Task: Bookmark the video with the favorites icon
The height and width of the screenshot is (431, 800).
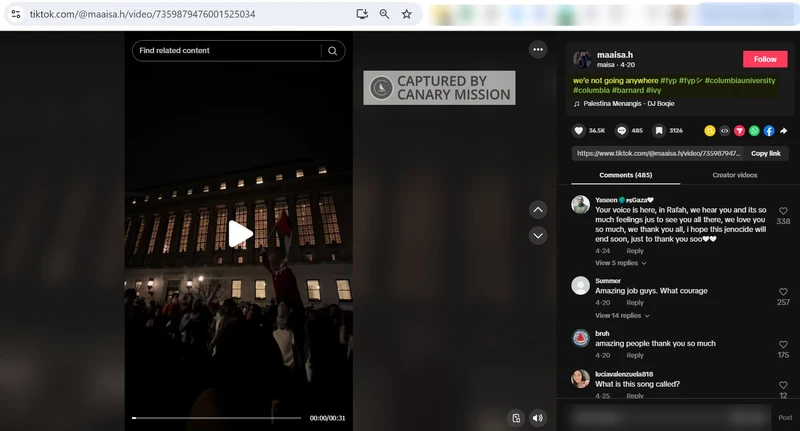Action: [659, 131]
